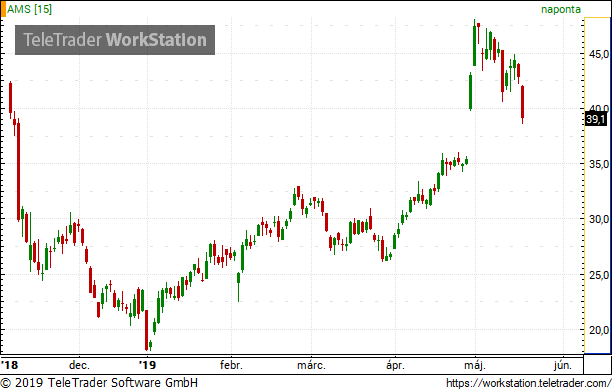
Task: Select the 'ápr.' date axis label
Action: 395,365
